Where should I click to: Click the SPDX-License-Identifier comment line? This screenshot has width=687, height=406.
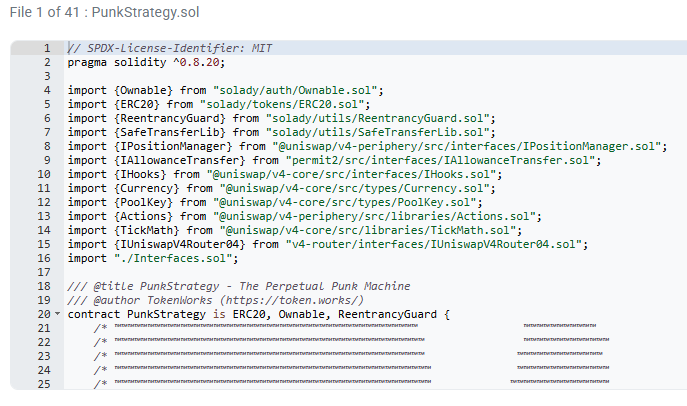(x=170, y=48)
